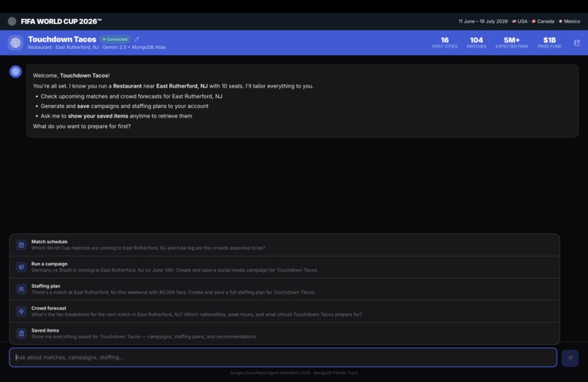Viewport: 588px width, 382px height.
Task: Click the Canada flag in top bar
Action: click(x=533, y=21)
